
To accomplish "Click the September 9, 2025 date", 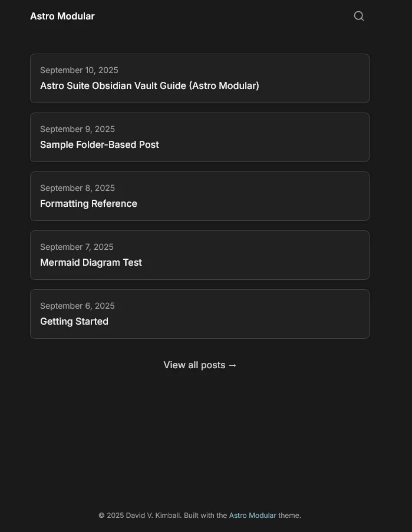I will (x=77, y=129).
